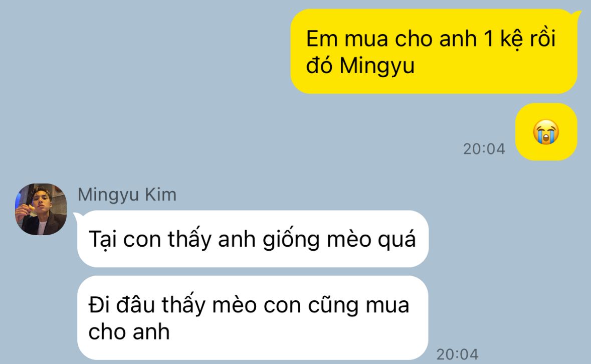Click the 20:04 timestamp beside the last white message
The image size is (591, 364).
pyautogui.click(x=457, y=354)
